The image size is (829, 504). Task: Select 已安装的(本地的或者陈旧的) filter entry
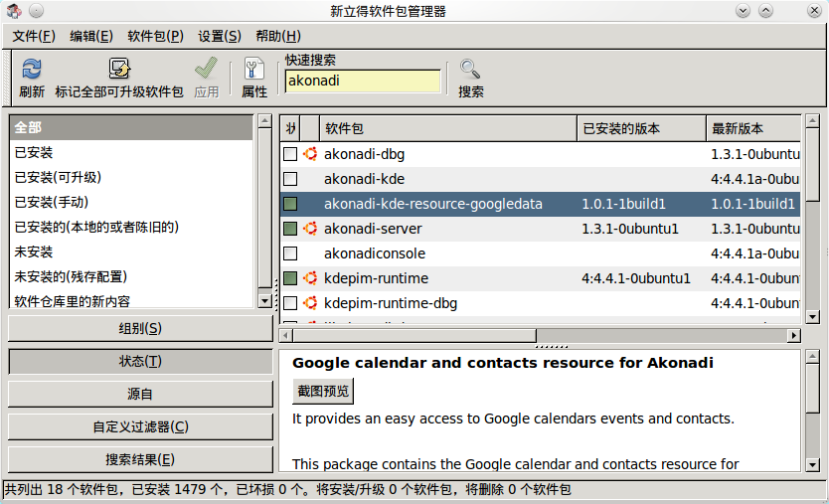(131, 227)
